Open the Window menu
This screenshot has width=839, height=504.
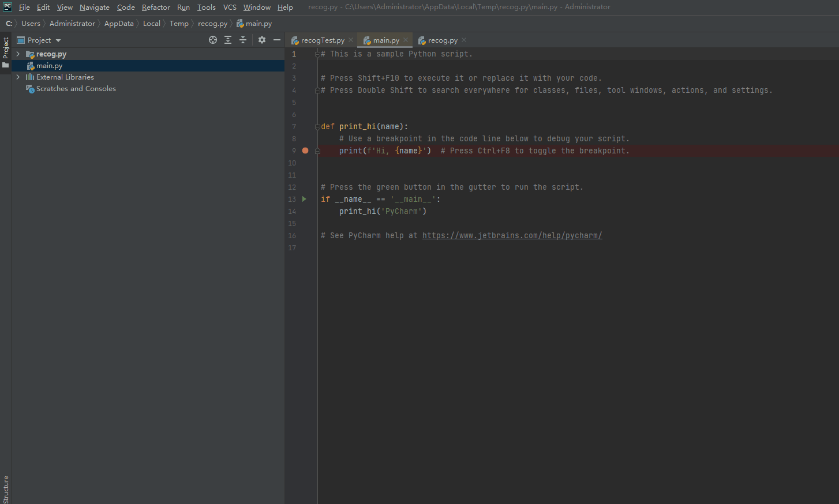257,7
